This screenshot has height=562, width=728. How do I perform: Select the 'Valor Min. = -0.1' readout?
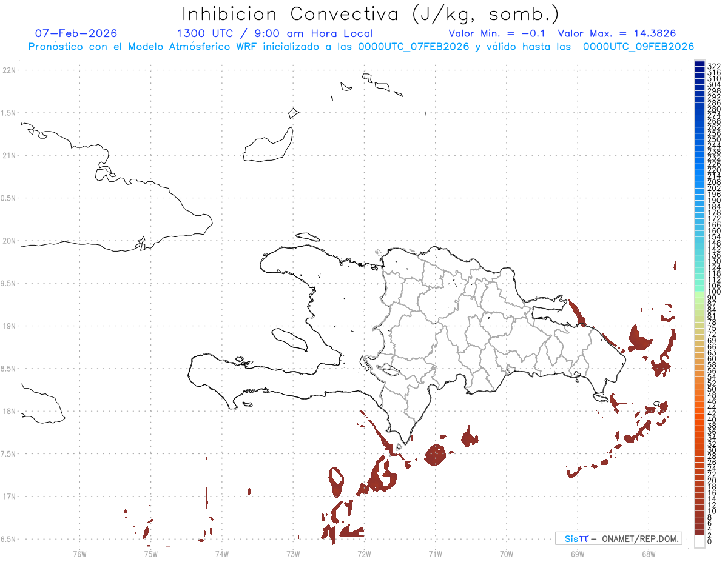coord(498,33)
